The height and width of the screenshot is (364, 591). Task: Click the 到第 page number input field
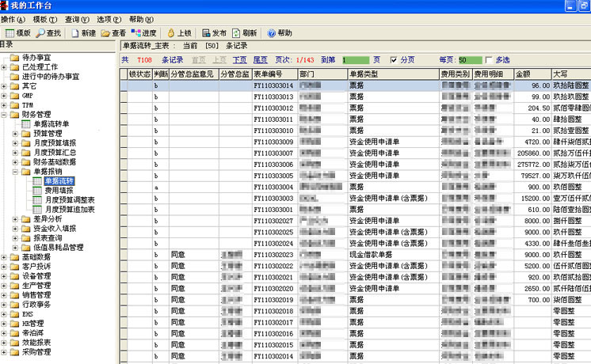coord(356,60)
